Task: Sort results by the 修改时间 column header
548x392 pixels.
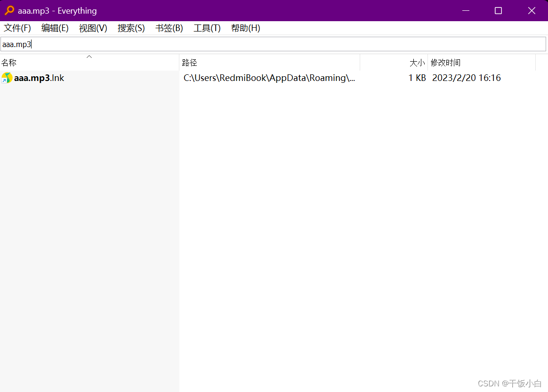Action: pyautogui.click(x=482, y=63)
